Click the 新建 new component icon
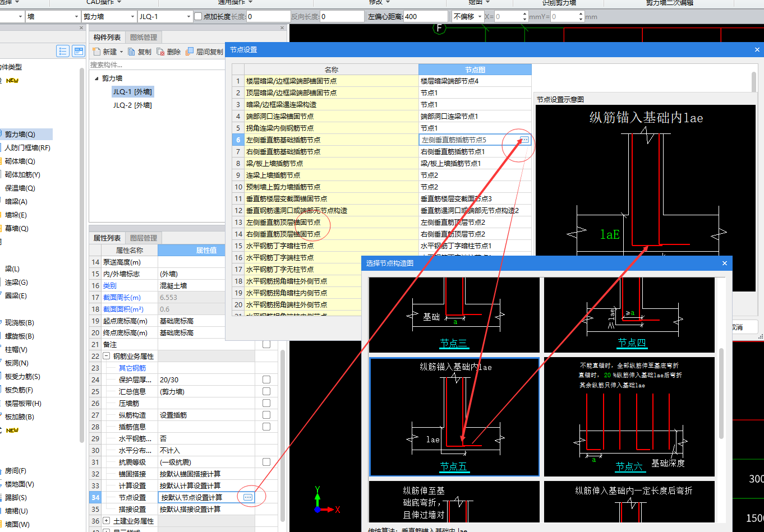Image resolution: width=764 pixels, height=532 pixels. pos(96,52)
